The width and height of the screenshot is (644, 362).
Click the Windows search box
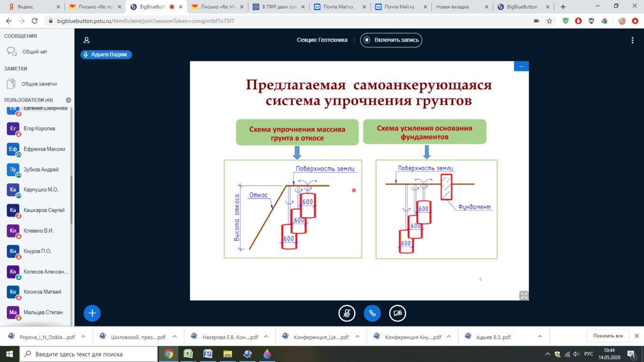pyautogui.click(x=89, y=354)
